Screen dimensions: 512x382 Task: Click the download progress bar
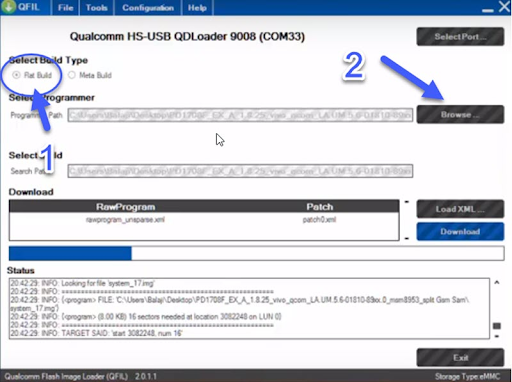tap(256, 253)
